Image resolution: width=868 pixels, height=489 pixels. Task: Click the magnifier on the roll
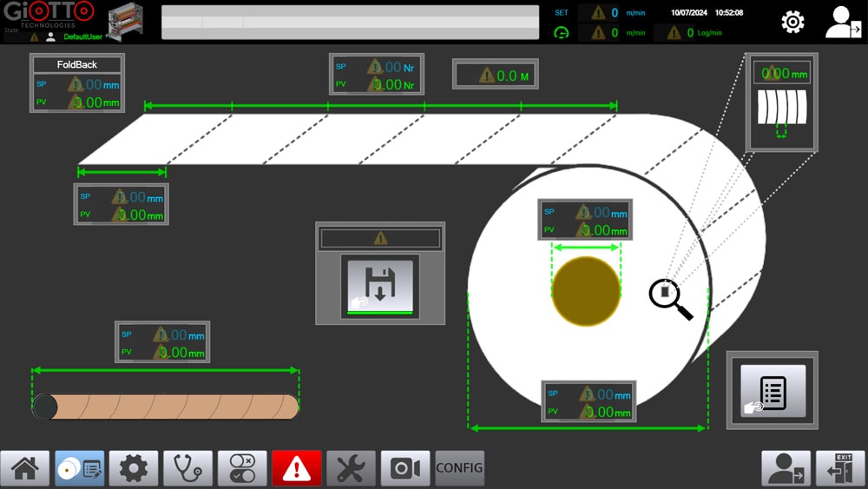click(670, 299)
